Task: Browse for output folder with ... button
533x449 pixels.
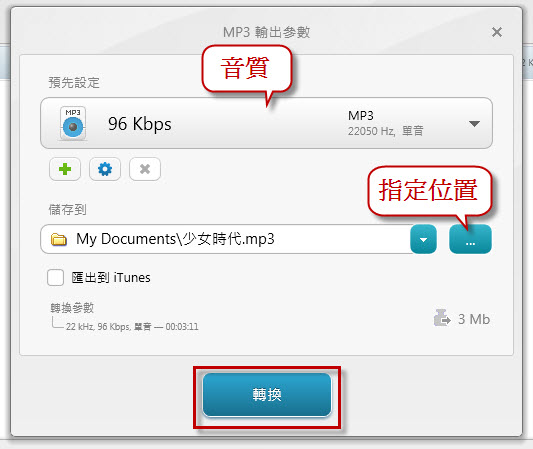Action: [470, 239]
